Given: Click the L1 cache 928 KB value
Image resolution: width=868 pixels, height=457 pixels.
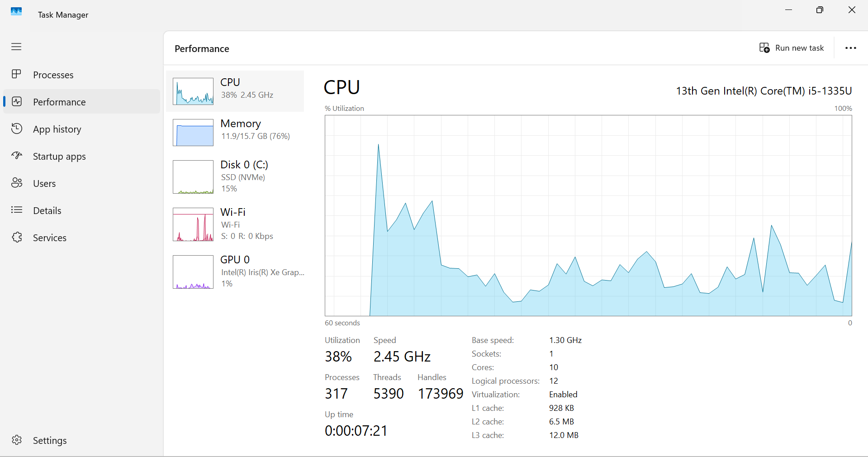Looking at the screenshot, I should tap(561, 408).
